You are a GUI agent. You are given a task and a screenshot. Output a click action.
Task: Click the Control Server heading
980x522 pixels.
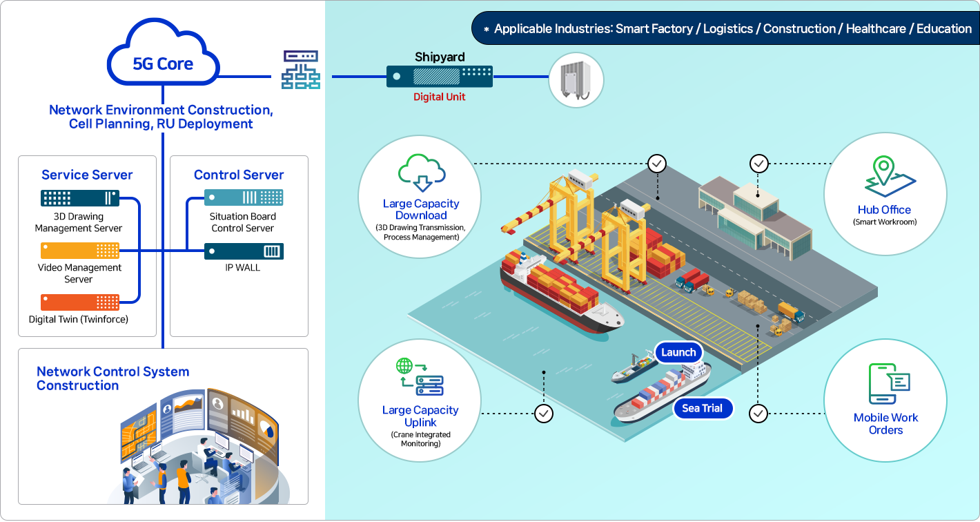(239, 175)
